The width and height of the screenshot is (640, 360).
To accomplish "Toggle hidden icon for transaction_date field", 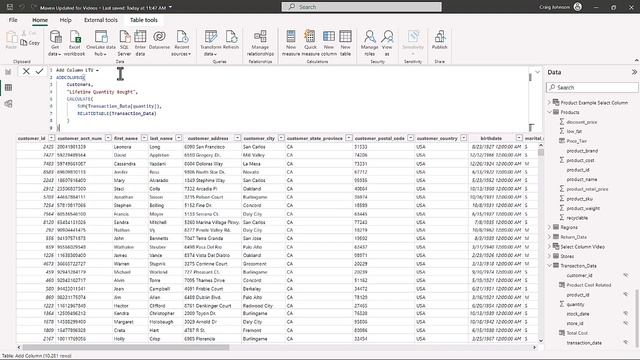I will click(625, 342).
